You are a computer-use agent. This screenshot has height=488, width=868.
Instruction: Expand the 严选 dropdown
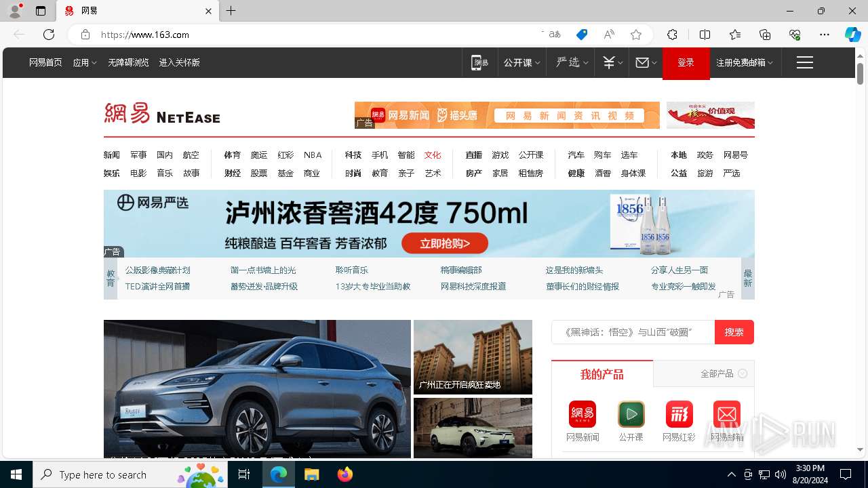pyautogui.click(x=572, y=62)
